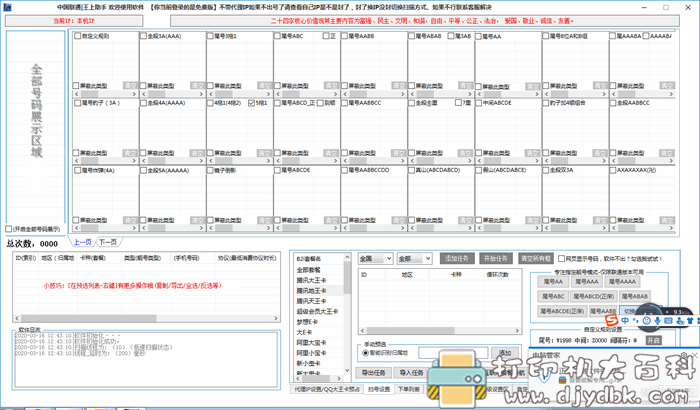Click the 导入任务 button
The width and height of the screenshot is (700, 410).
tap(411, 372)
